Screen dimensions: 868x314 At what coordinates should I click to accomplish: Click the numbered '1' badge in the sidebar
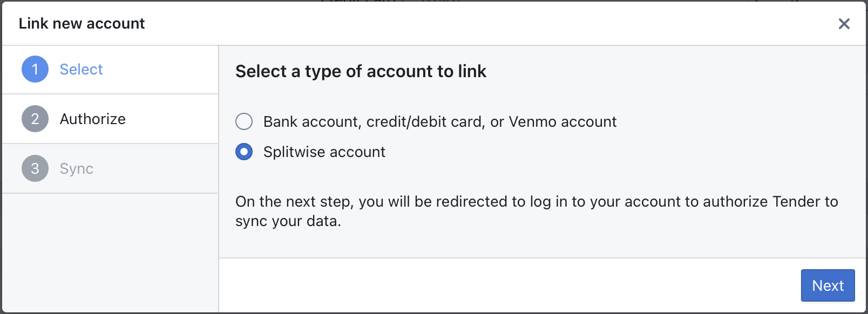point(35,69)
